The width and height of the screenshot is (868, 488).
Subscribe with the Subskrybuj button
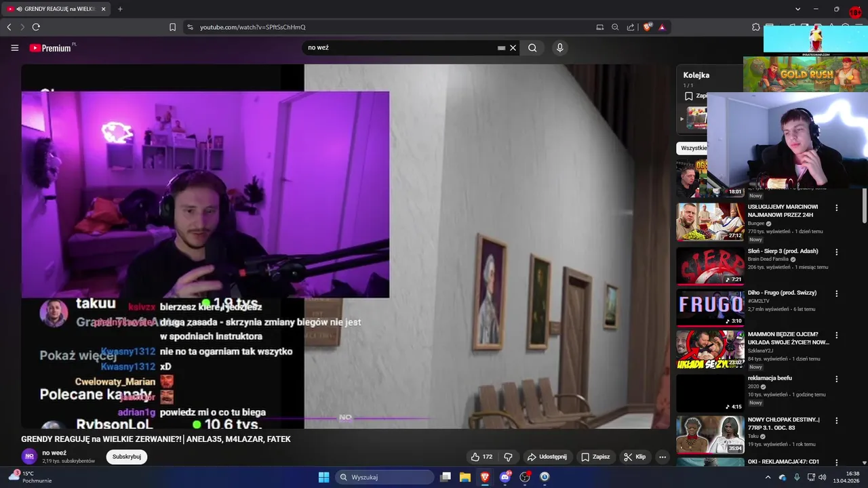pos(127,457)
